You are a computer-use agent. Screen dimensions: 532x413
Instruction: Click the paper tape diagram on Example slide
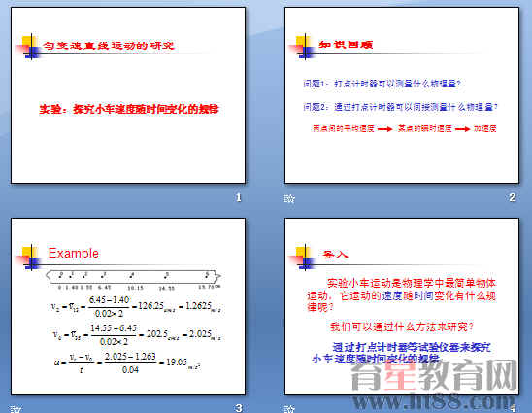tap(134, 280)
